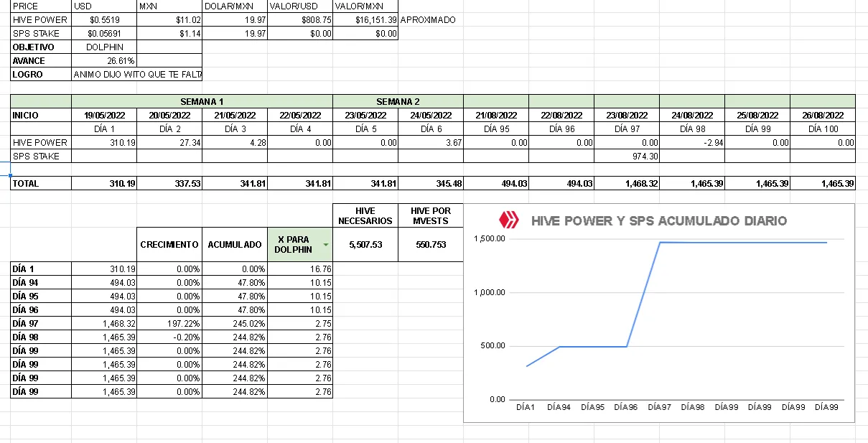The width and height of the screenshot is (868, 443).
Task: Select the SPS STAKE USD price cell $0.05691
Action: 104,33
